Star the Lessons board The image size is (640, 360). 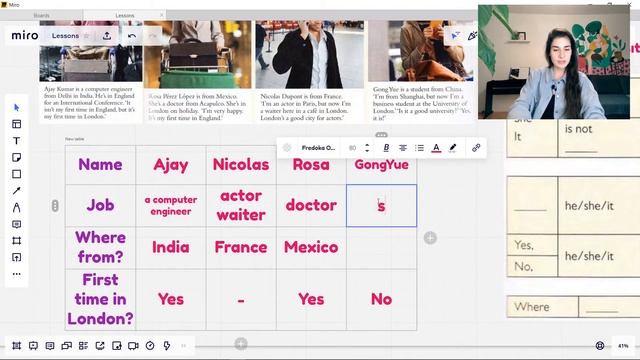[x=87, y=36]
